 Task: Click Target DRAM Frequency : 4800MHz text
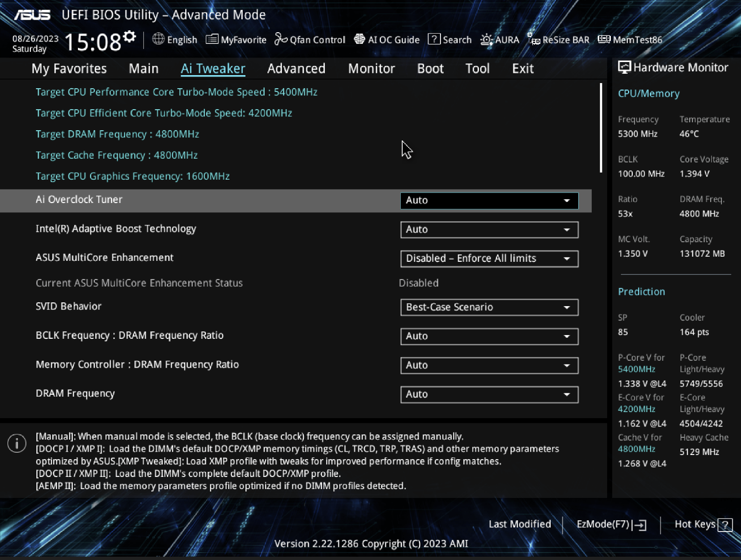(117, 134)
